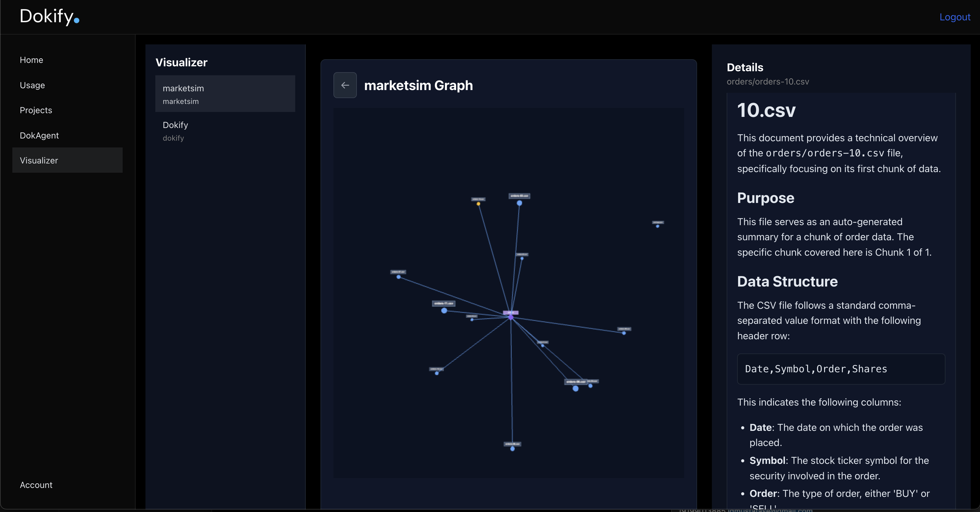The width and height of the screenshot is (980, 512).
Task: Click the bottommost node in the graph
Action: click(x=512, y=449)
